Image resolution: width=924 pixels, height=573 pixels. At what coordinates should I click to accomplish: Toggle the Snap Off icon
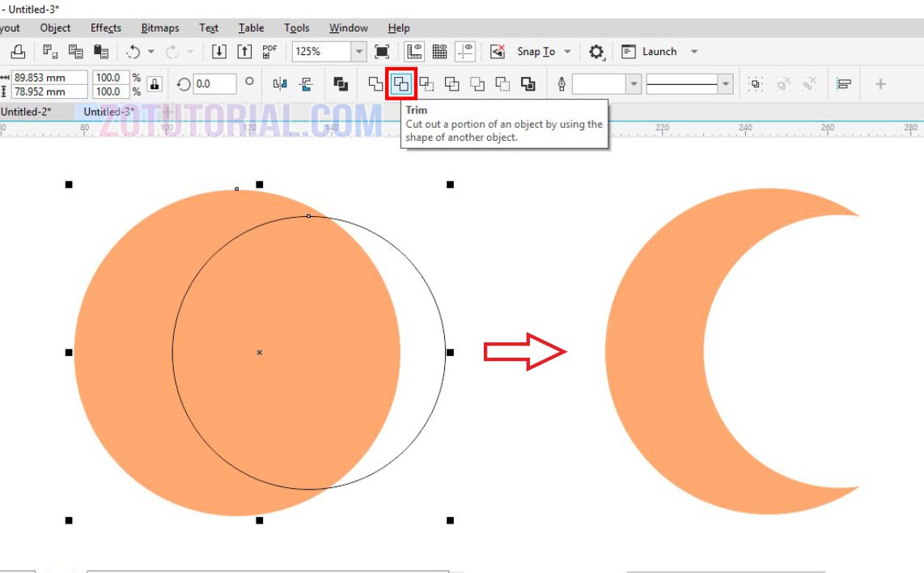(x=498, y=52)
